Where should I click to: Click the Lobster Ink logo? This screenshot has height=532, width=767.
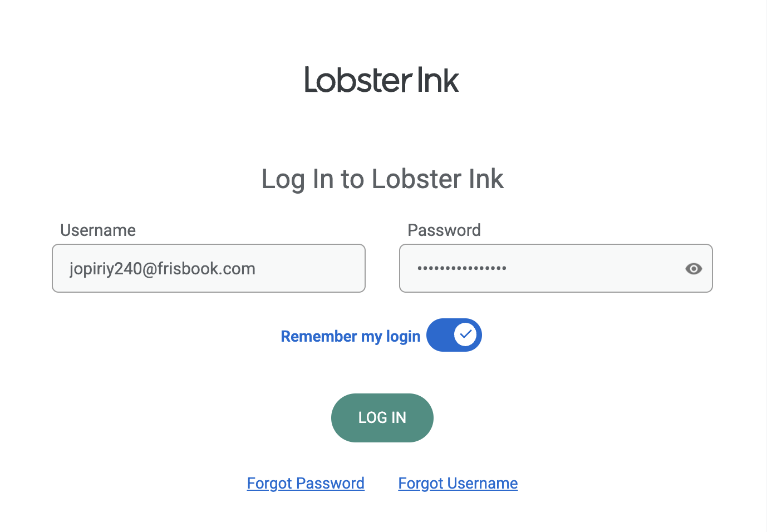pos(382,80)
